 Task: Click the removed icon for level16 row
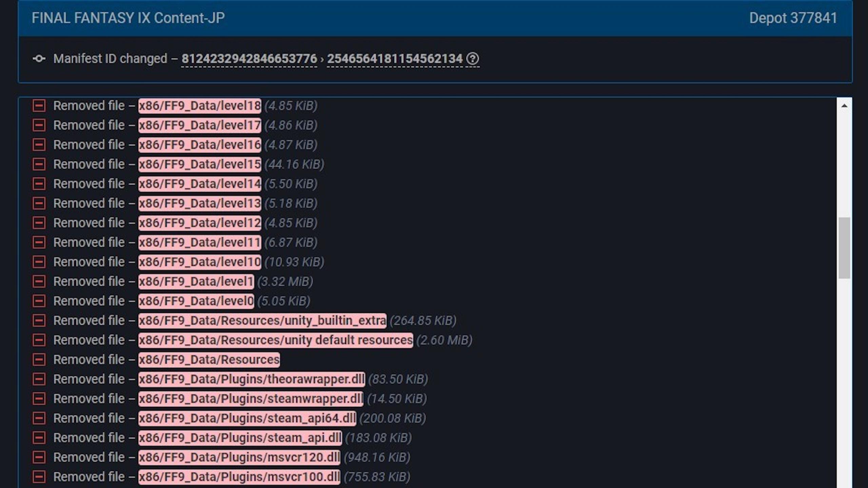click(x=39, y=145)
